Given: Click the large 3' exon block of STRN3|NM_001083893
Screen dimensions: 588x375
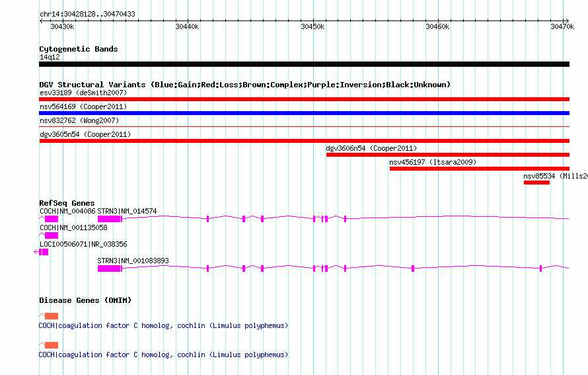Looking at the screenshot, I should click(109, 269).
